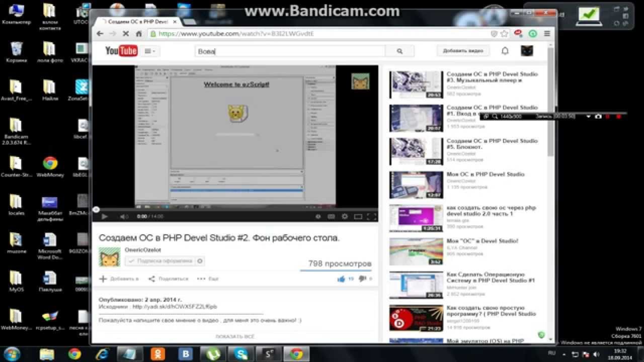The height and width of the screenshot is (362, 644).
Task: Expand the Bandicam recording bar dropdown arrow
Action: coord(589,116)
